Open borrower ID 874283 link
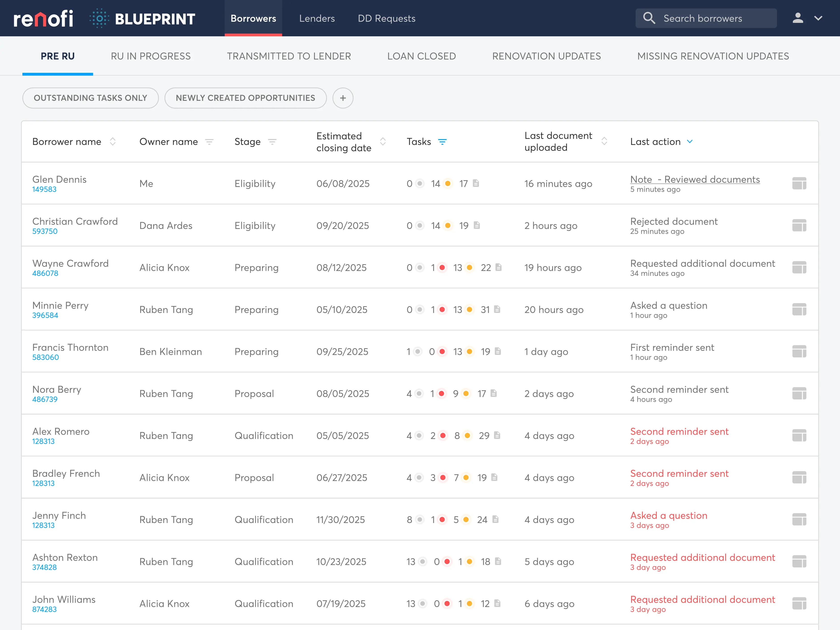Image resolution: width=840 pixels, height=630 pixels. pos(44,609)
